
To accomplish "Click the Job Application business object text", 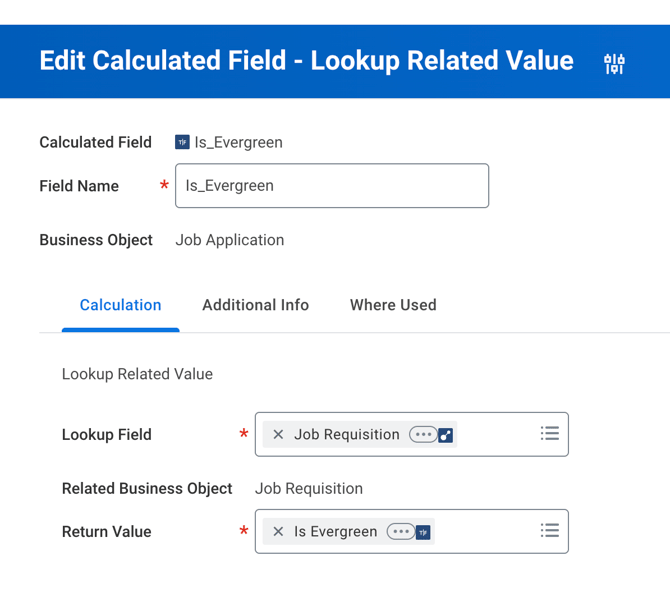I will (x=229, y=240).
